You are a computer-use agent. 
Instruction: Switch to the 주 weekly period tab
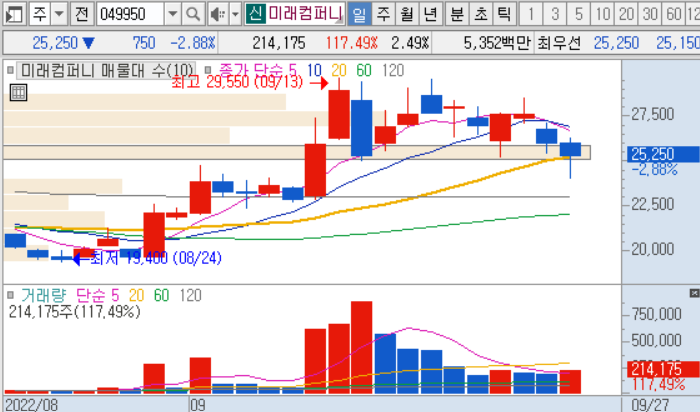point(383,14)
